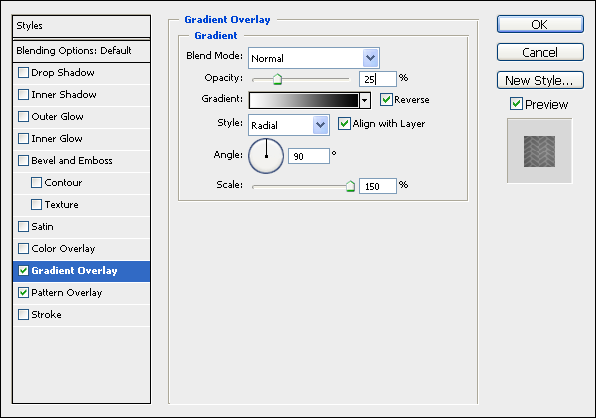Uncheck the Pattern Overlay checkbox
The image size is (596, 418).
[23, 293]
